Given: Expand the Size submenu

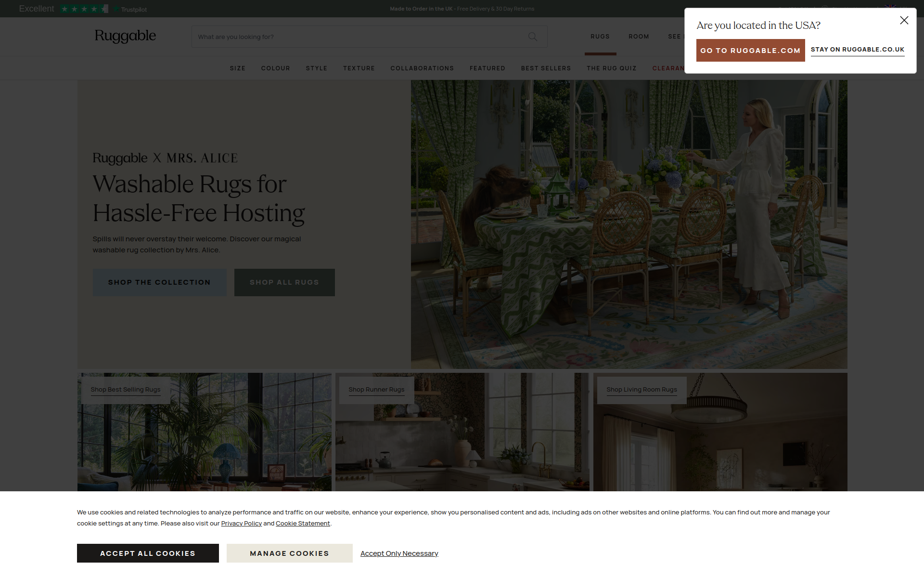Looking at the screenshot, I should (x=238, y=68).
